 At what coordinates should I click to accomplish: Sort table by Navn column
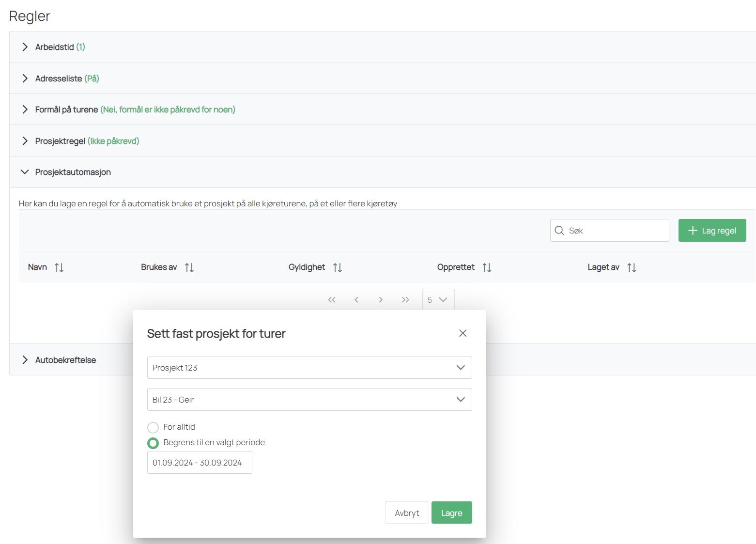[59, 267]
